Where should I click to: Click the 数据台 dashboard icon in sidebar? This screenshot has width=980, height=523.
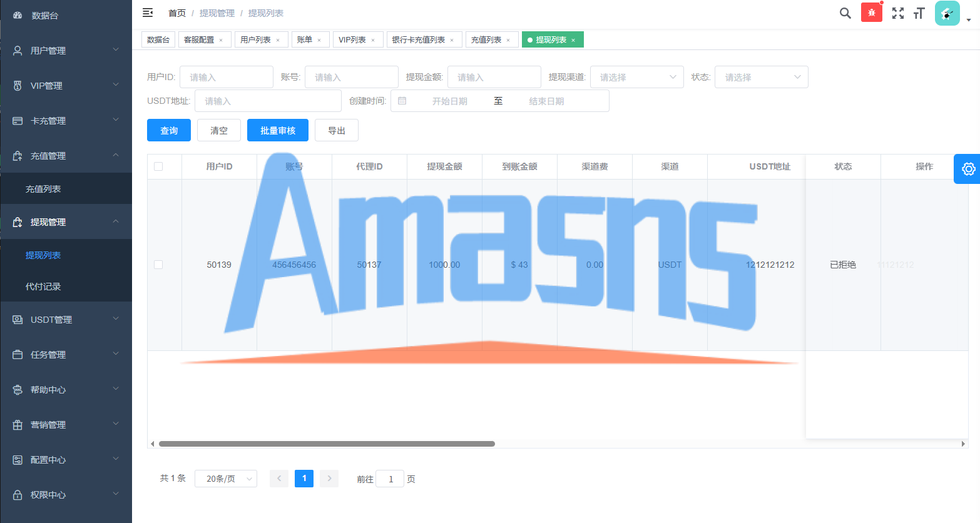18,15
